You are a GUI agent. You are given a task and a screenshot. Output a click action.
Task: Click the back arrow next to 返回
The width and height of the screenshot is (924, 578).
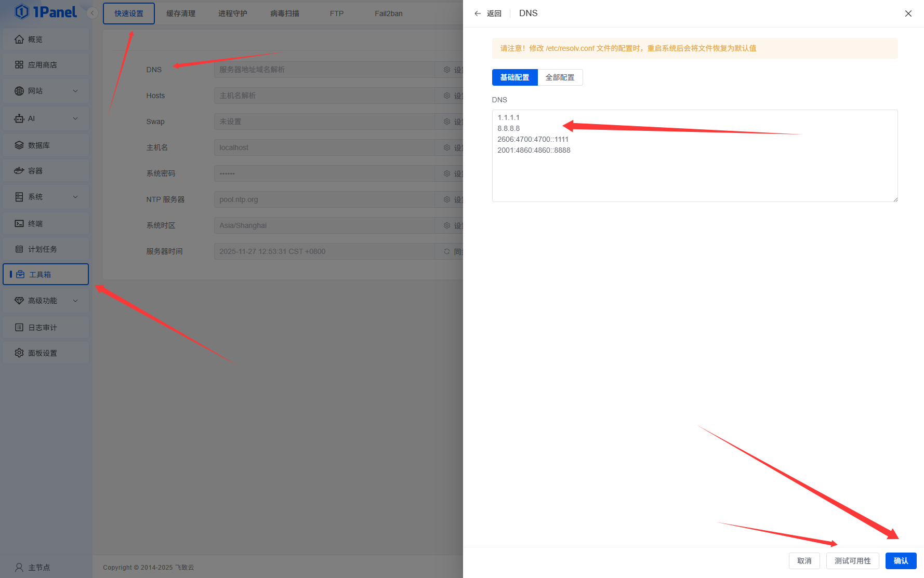point(478,14)
